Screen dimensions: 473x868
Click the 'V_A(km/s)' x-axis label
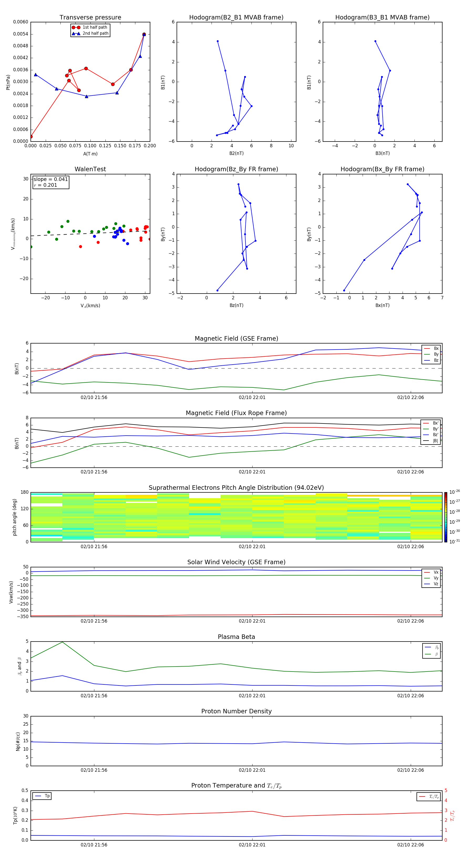[x=90, y=306]
